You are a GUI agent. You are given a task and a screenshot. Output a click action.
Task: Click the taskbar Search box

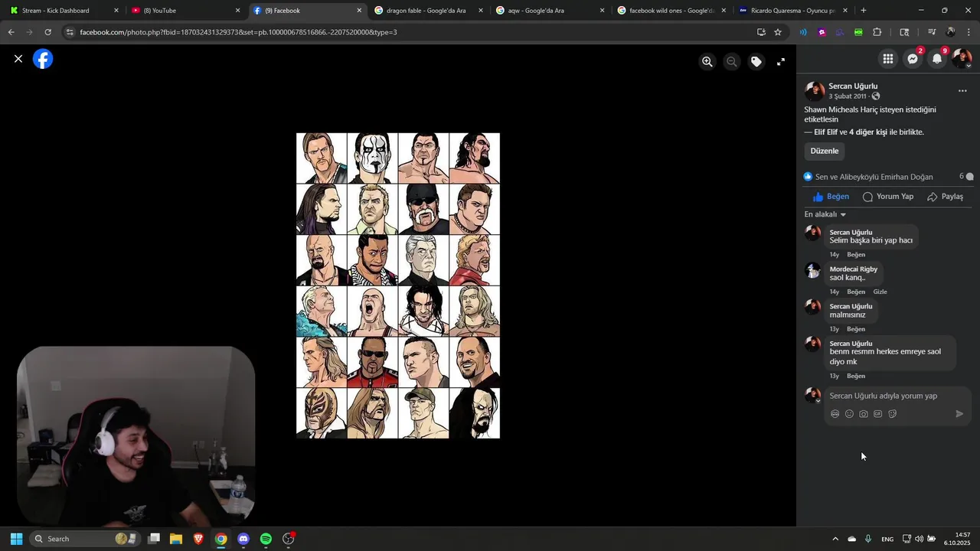[x=85, y=539]
